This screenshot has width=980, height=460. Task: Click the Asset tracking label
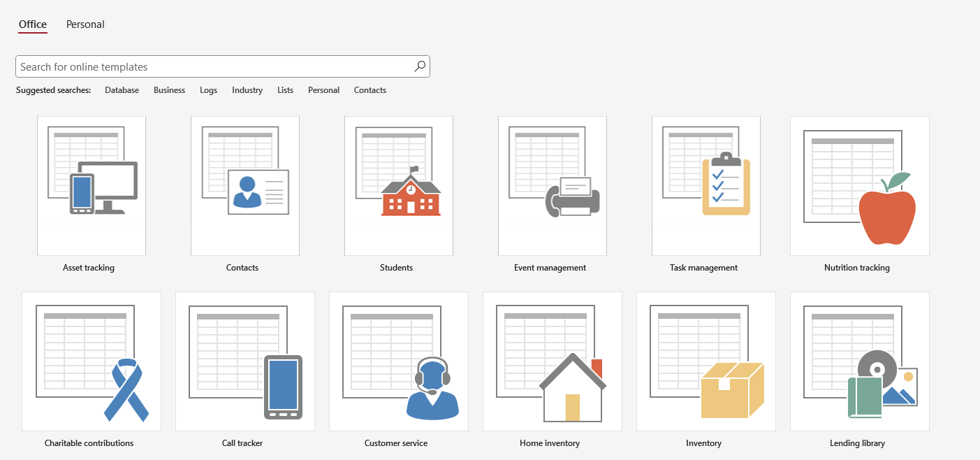click(x=89, y=268)
